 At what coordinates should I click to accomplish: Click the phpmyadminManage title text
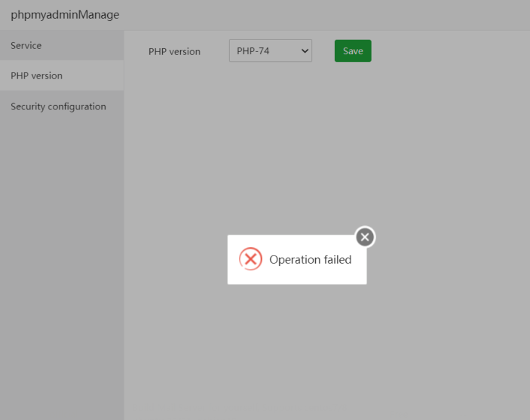65,15
